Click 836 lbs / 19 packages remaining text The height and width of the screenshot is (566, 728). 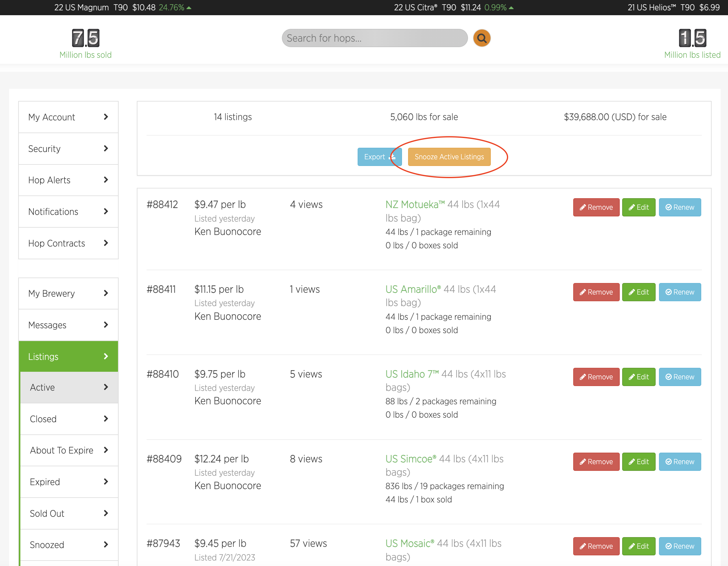445,486
